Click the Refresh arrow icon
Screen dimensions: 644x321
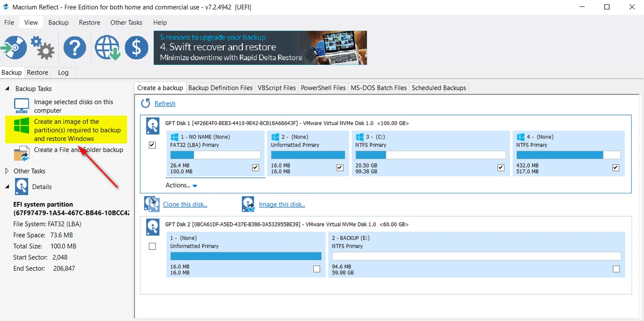146,104
